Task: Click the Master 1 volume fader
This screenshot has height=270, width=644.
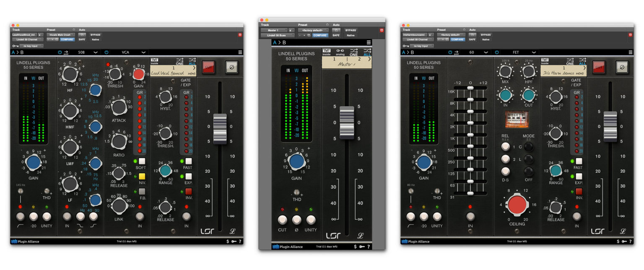Action: (x=347, y=122)
